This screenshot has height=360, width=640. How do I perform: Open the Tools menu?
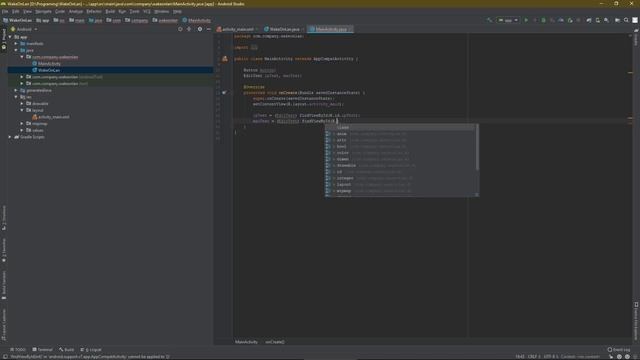pyautogui.click(x=134, y=11)
